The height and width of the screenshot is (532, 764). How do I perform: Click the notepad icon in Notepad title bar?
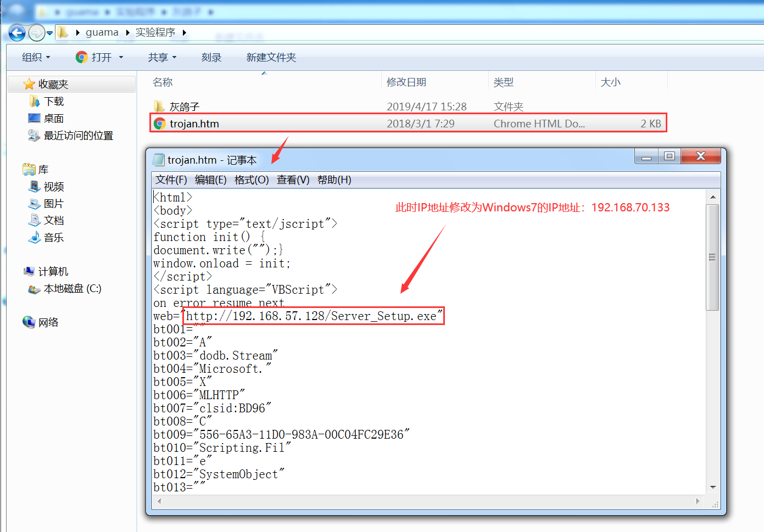[x=159, y=159]
